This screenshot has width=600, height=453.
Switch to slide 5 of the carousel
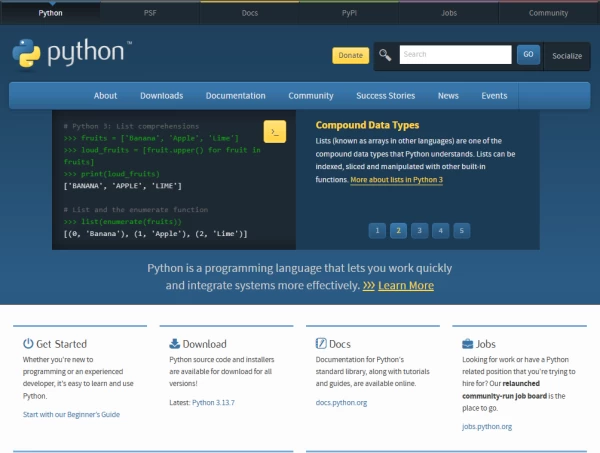461,230
